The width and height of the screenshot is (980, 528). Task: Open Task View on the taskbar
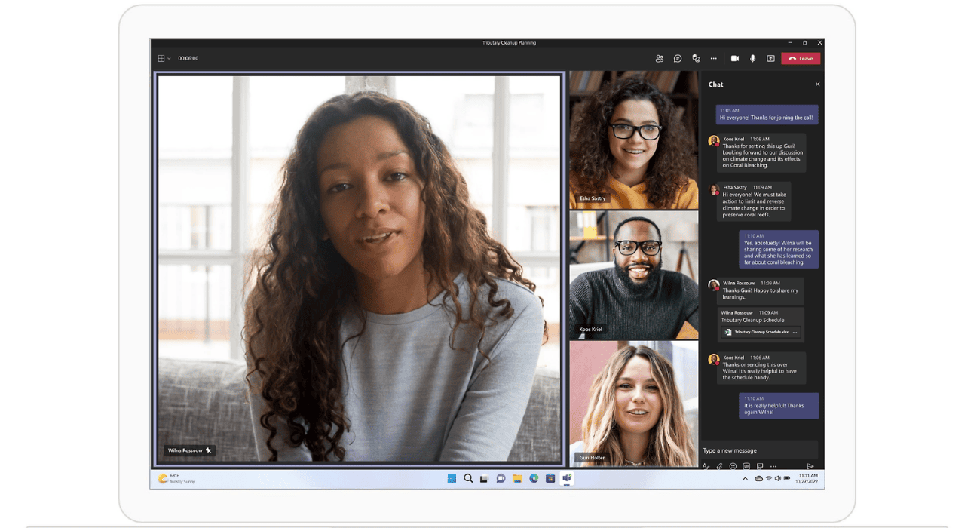[484, 478]
